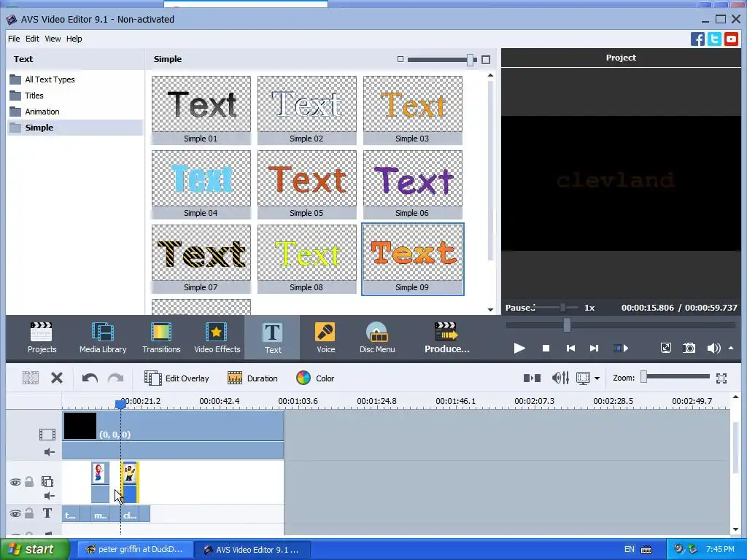747x560 pixels.
Task: Click Edit Overlay button
Action: coord(177,378)
